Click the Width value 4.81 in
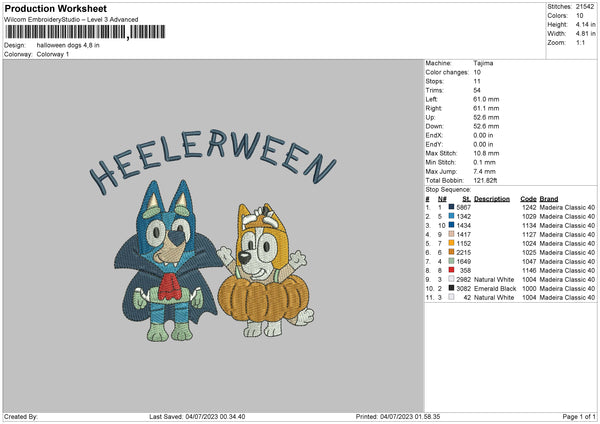The height and width of the screenshot is (424, 600). pos(585,34)
